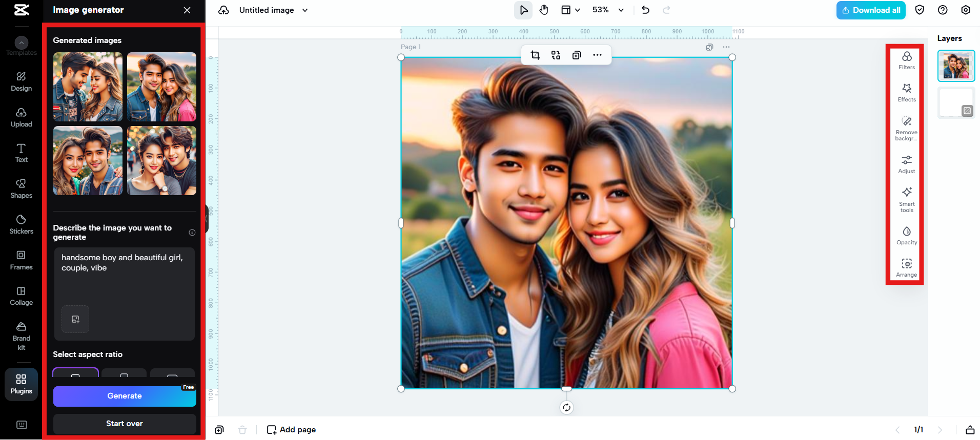Open the Stickers sidebar tab
Screen dimensions: 980x440
click(21, 224)
